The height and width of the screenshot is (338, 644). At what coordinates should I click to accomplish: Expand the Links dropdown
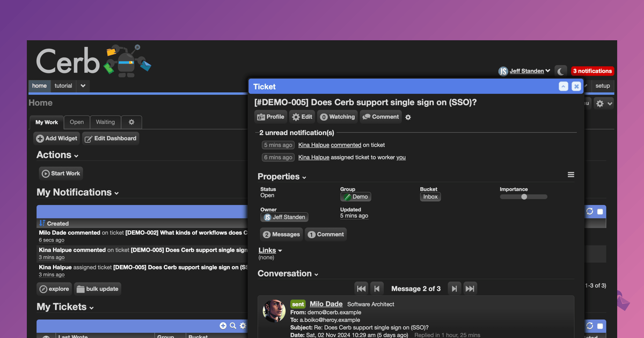[x=270, y=250]
